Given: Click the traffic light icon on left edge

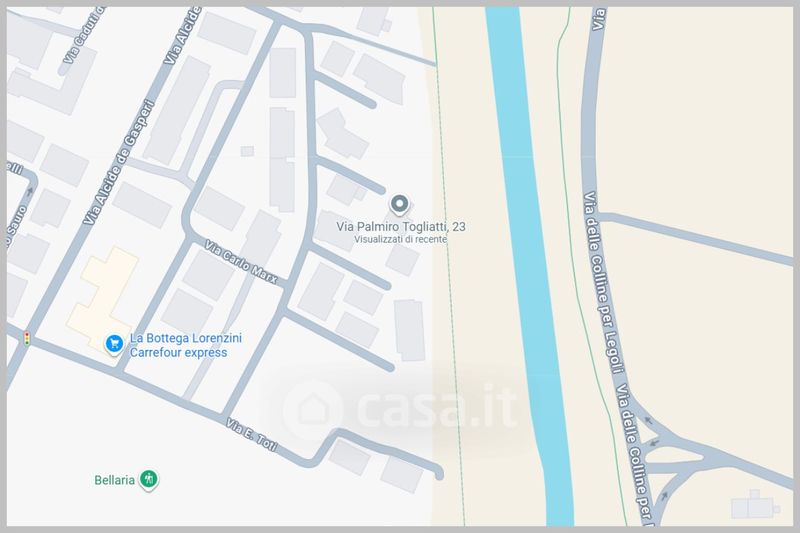Looking at the screenshot, I should pos(26,338).
